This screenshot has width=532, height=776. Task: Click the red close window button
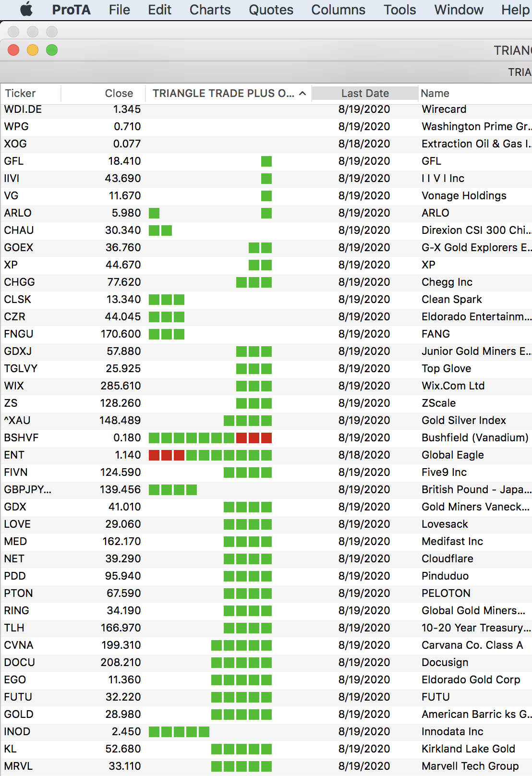(x=13, y=50)
